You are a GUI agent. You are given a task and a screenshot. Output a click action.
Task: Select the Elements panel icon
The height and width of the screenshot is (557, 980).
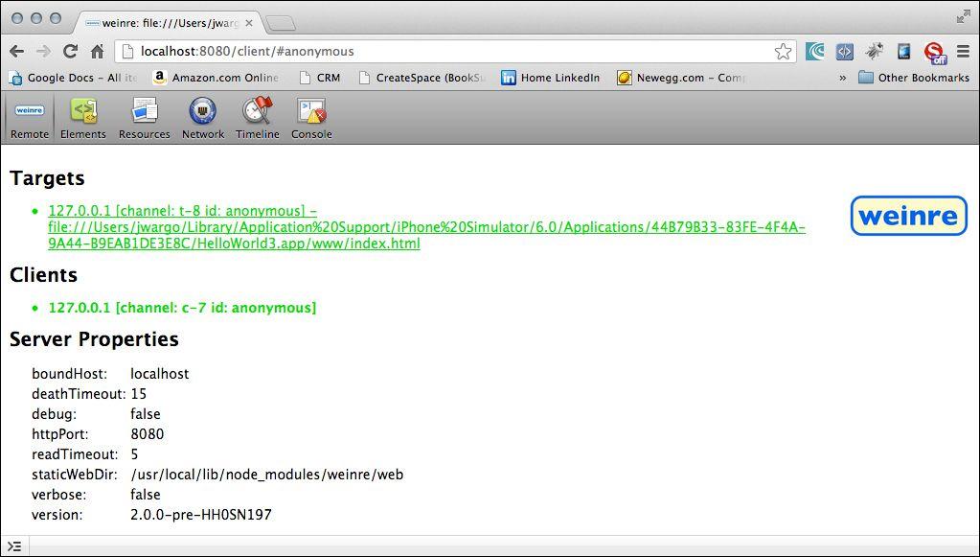pos(83,117)
